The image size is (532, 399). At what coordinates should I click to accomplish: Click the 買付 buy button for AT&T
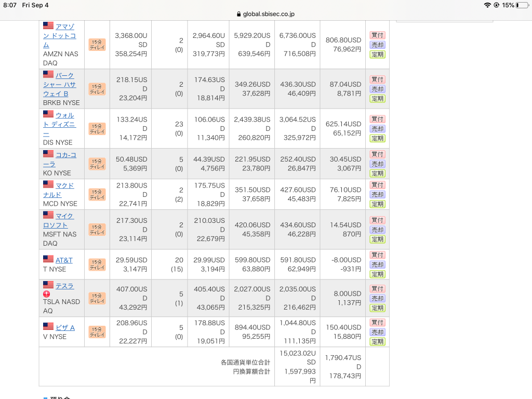point(377,255)
